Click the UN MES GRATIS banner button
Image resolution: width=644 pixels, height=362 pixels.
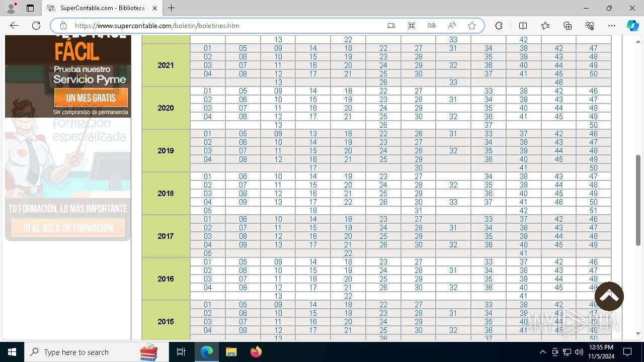coord(91,98)
